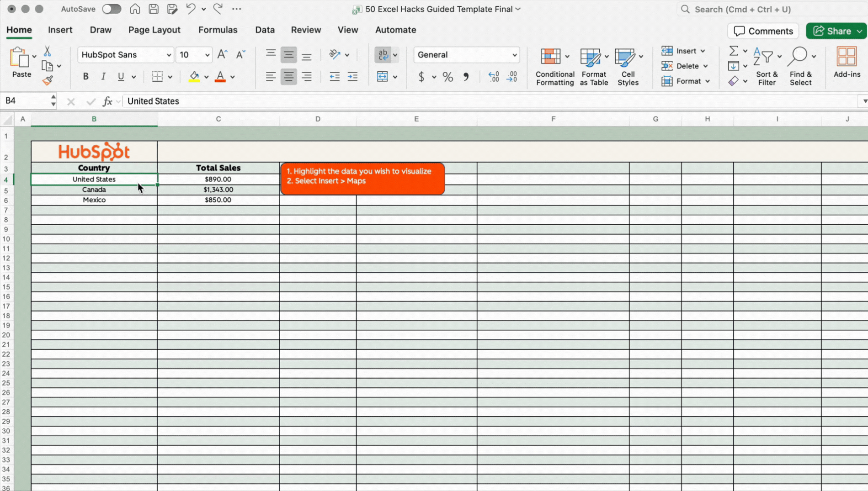The image size is (868, 491).
Task: Apply the red font color swatch
Action: [x=220, y=77]
